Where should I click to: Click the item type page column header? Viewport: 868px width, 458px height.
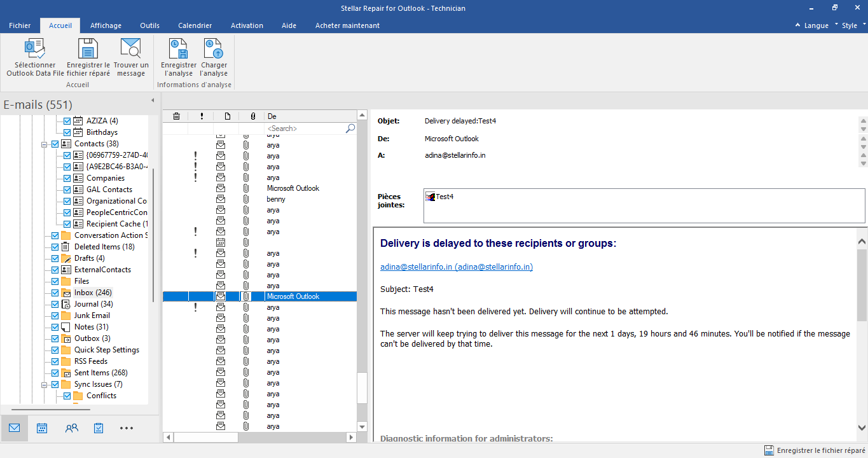pyautogui.click(x=227, y=116)
